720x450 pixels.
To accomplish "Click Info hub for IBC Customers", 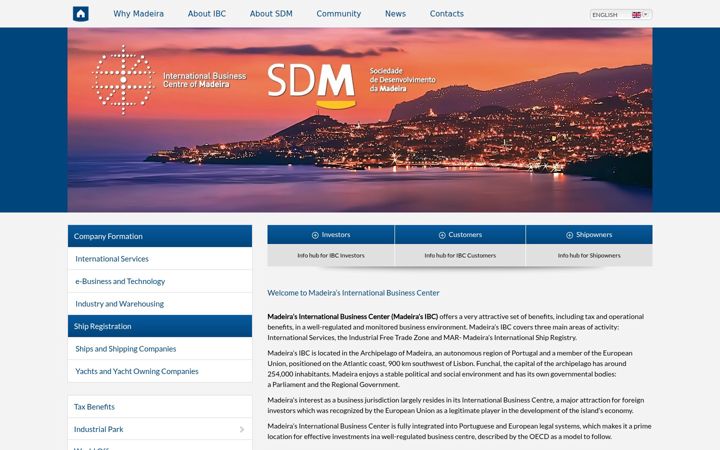I will pos(460,255).
